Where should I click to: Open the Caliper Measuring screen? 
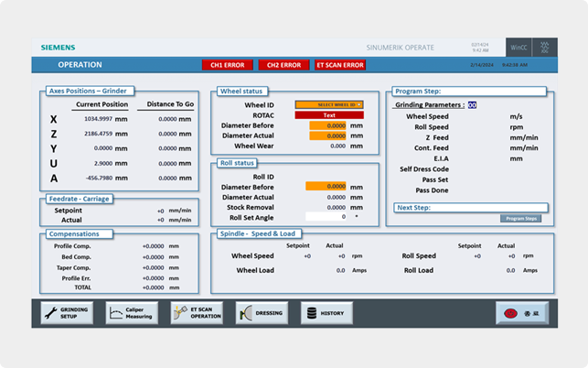[132, 313]
